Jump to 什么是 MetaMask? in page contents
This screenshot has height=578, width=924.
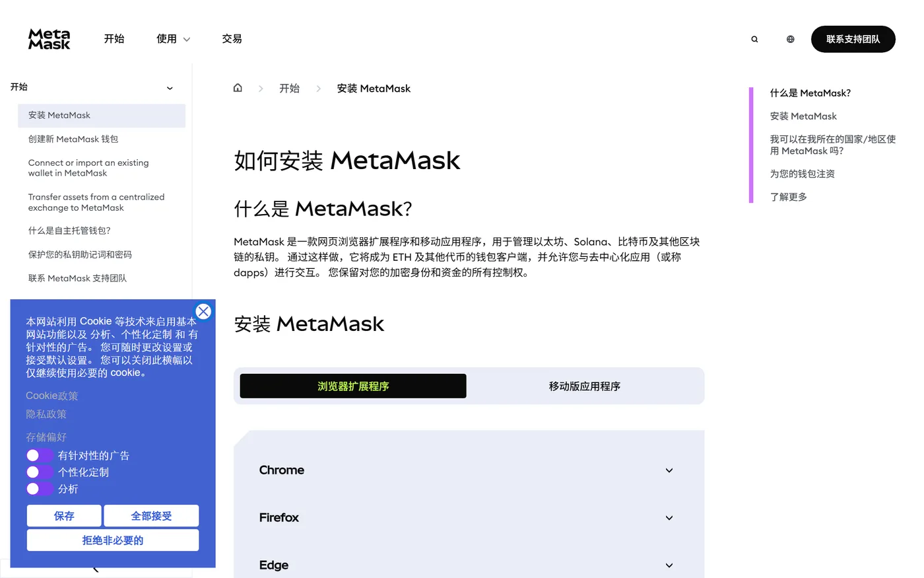coord(810,93)
